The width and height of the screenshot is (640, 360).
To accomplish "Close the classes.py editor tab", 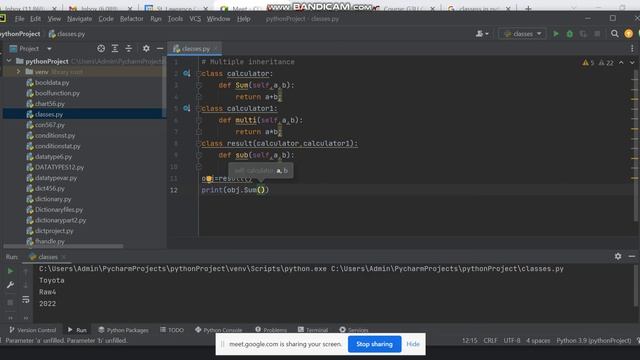I will tap(216, 49).
